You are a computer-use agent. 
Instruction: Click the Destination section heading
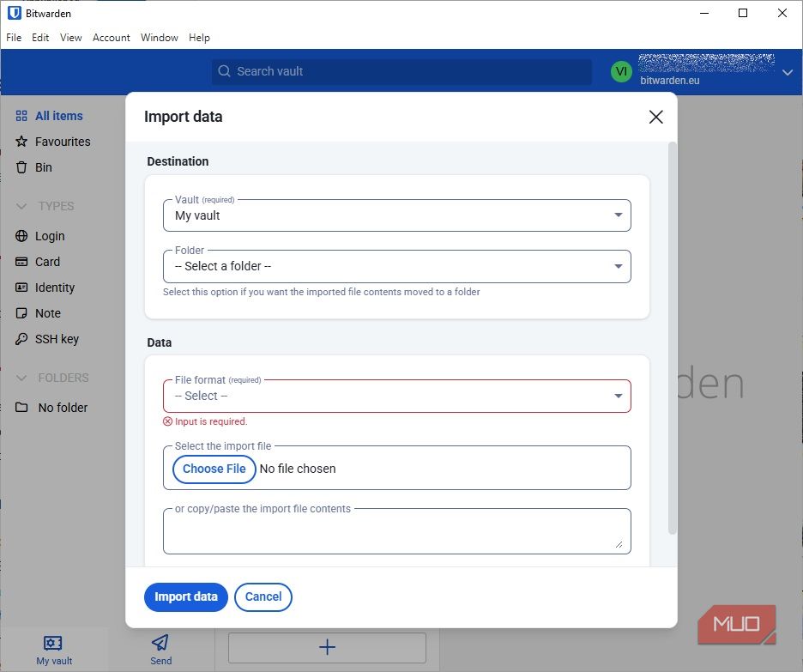178,161
